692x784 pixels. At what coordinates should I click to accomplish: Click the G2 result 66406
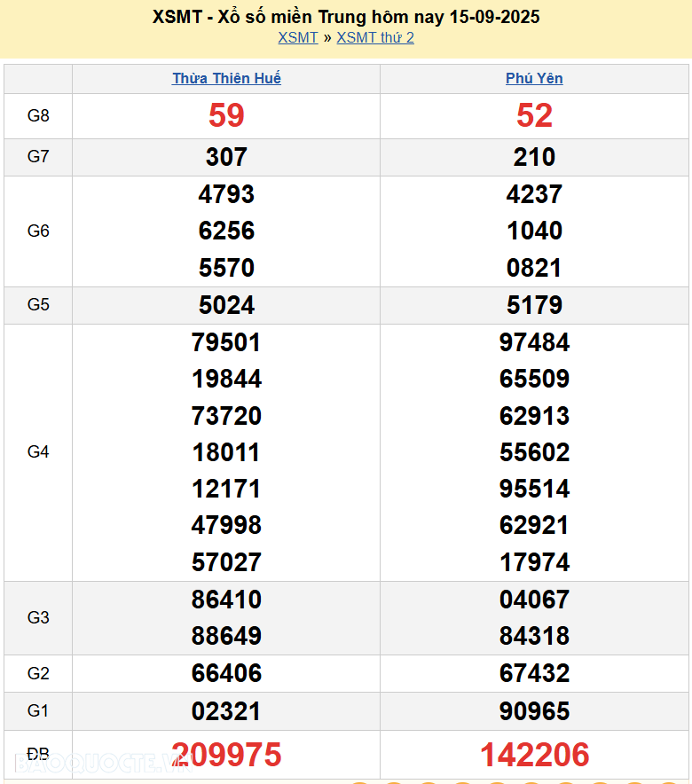pos(226,673)
